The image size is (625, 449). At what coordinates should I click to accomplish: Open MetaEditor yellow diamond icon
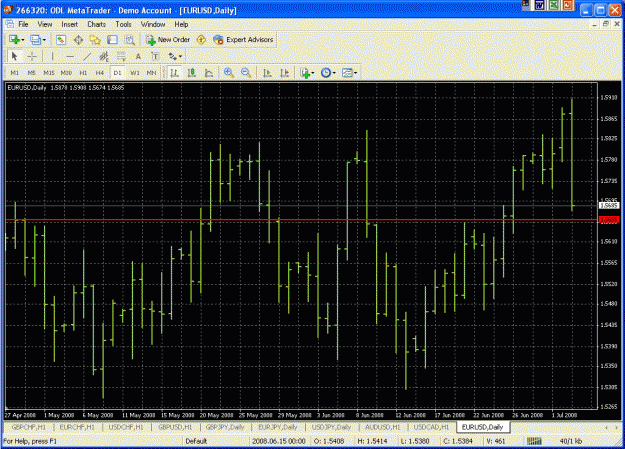(201, 40)
